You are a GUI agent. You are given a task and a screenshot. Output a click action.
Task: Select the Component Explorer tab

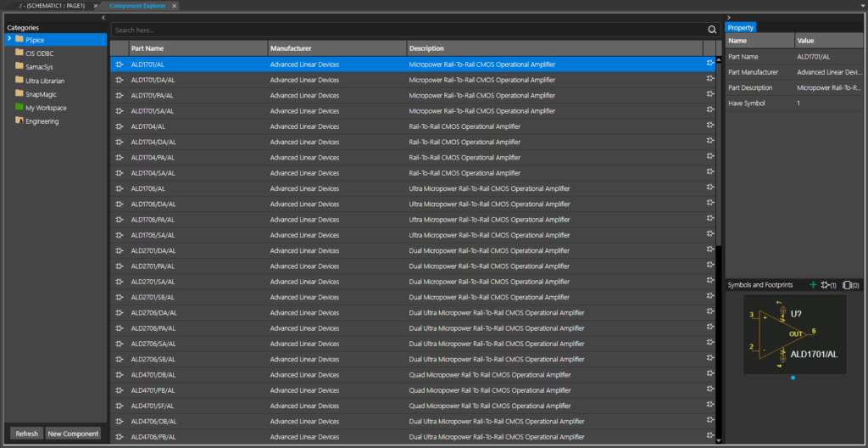click(138, 6)
